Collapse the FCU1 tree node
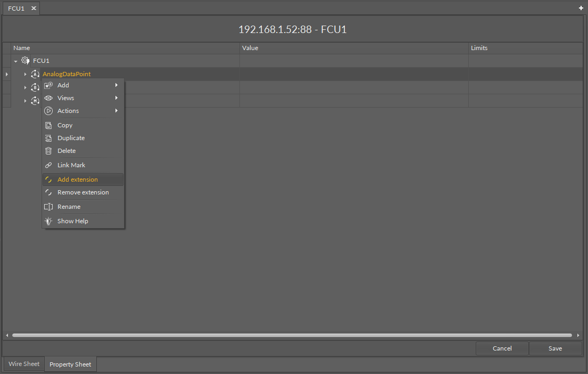The height and width of the screenshot is (374, 588). pos(16,61)
